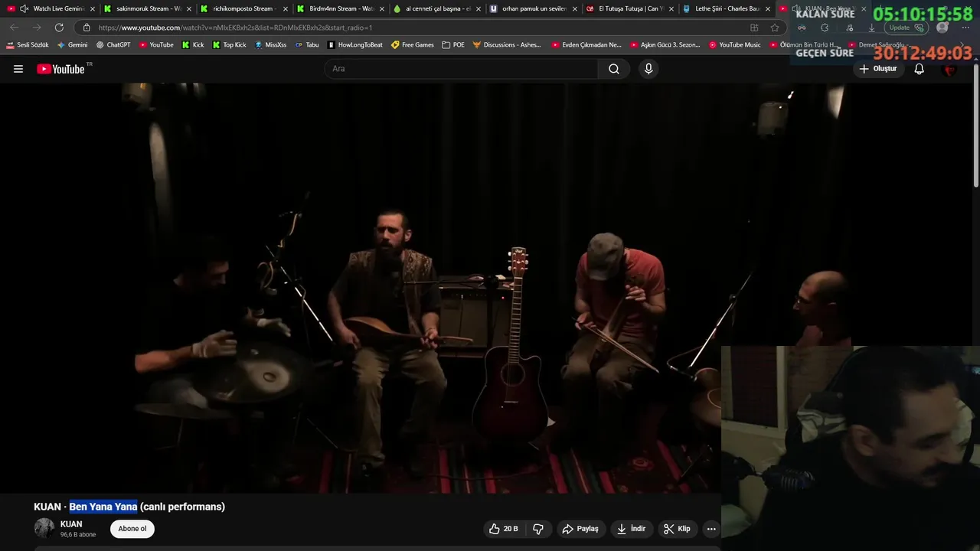Create a clip with Klip button
The width and height of the screenshot is (980, 551).
point(677,529)
